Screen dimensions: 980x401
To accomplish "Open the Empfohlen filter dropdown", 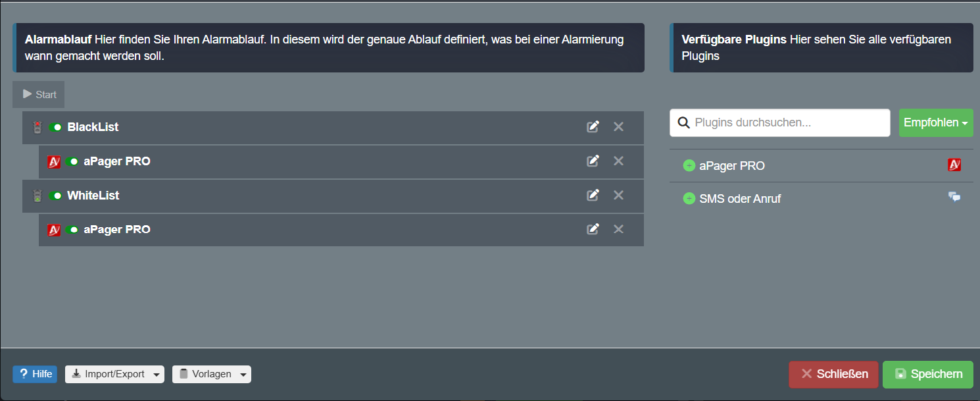I will [x=935, y=123].
